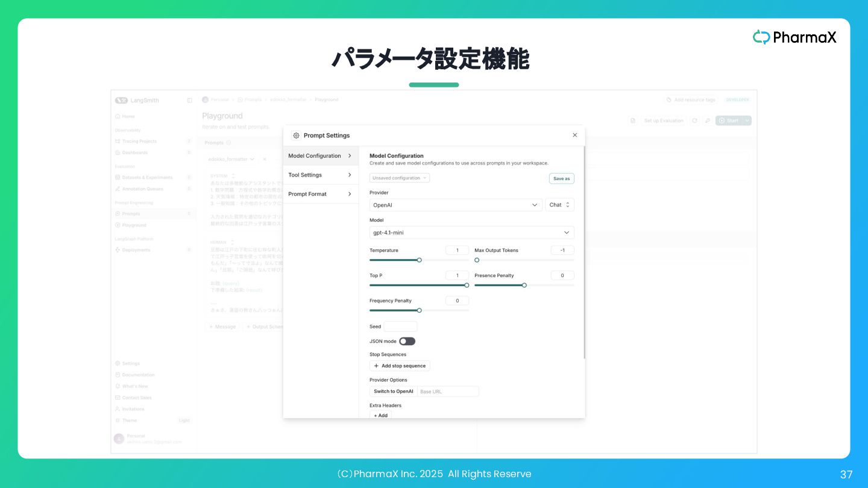Change the Chat mode selector
Image resolution: width=868 pixels, height=488 pixels.
click(559, 205)
